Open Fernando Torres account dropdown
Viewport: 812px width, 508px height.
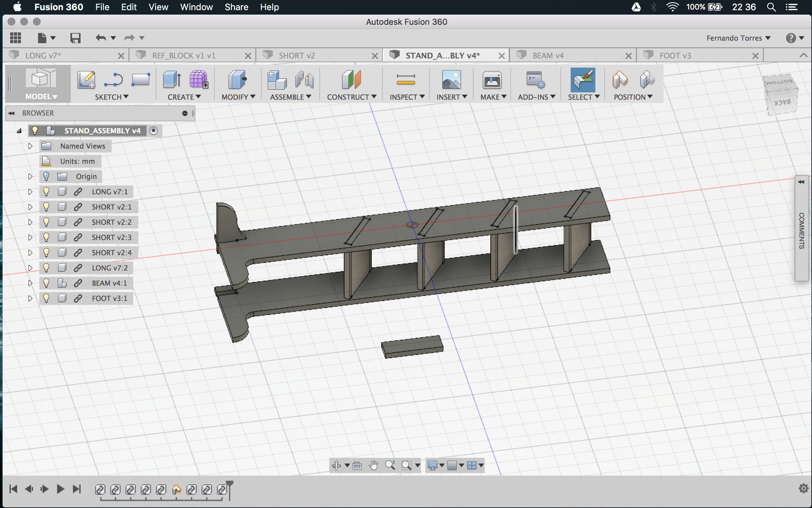click(738, 38)
